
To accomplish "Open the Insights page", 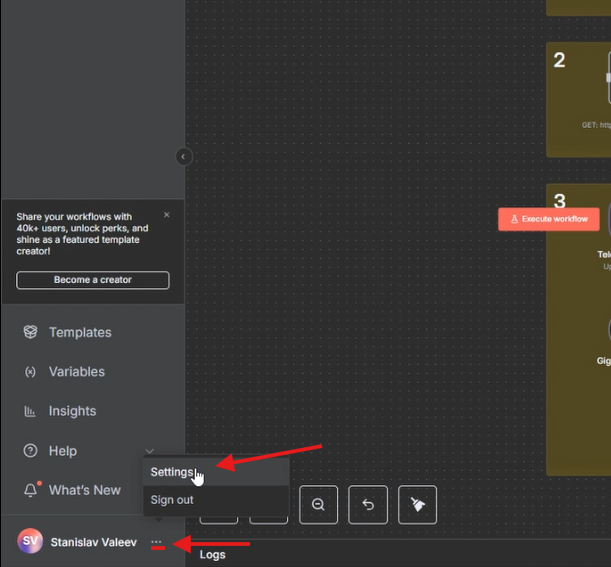I will click(72, 411).
